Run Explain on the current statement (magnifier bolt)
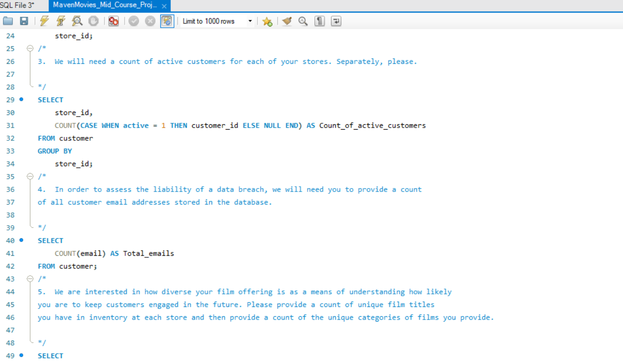 pyautogui.click(x=77, y=21)
